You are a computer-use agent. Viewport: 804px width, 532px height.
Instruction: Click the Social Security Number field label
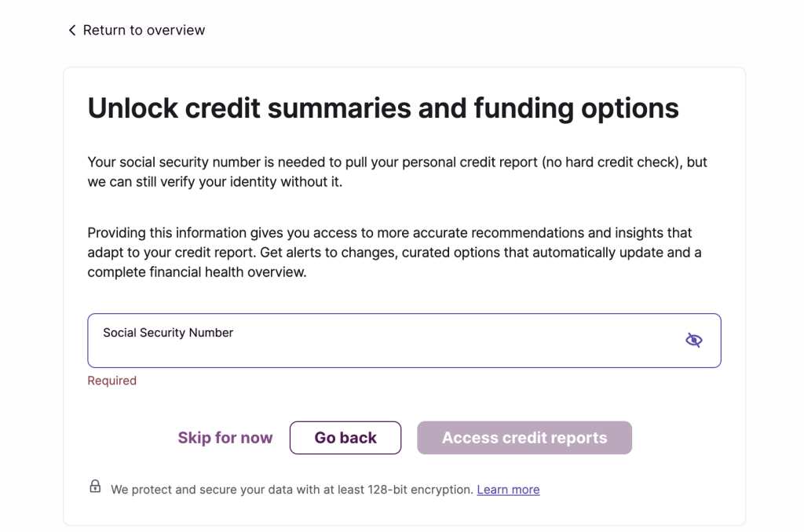click(x=168, y=333)
